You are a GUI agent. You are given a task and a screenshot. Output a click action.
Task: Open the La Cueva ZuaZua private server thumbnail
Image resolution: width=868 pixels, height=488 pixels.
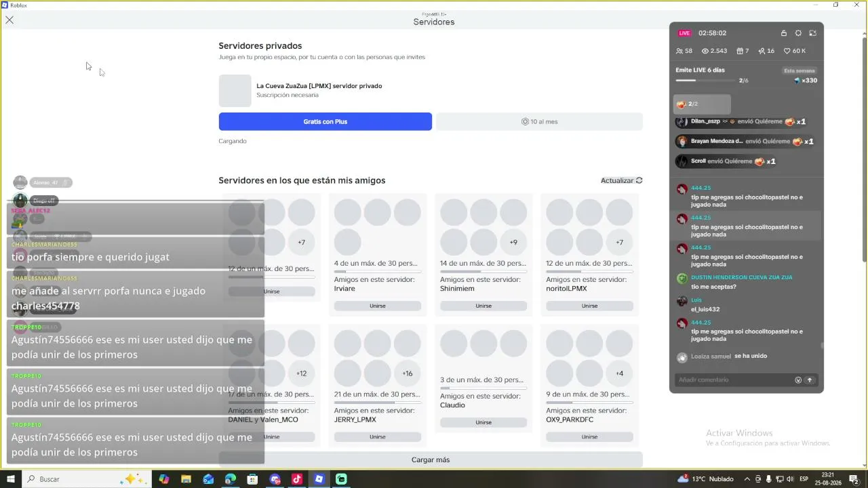click(x=235, y=91)
